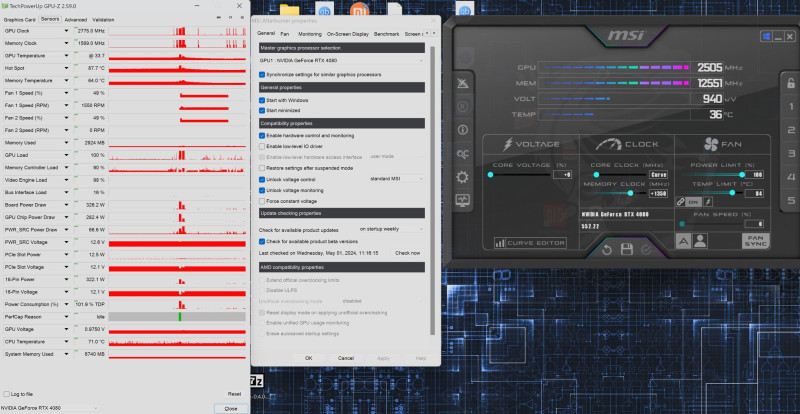Open master graphics processor GPU1 dropdown
Image resolution: width=800 pixels, height=414 pixels.
click(x=341, y=60)
